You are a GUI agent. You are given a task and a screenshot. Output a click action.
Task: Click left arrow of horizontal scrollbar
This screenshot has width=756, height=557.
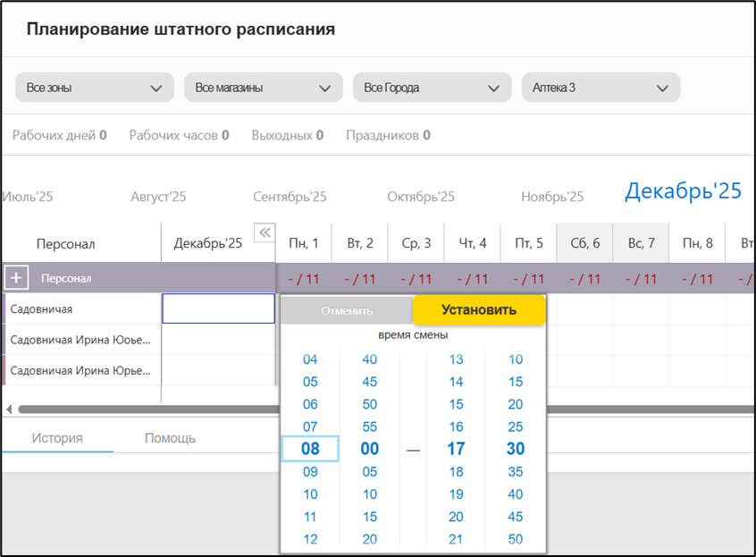tap(9, 409)
